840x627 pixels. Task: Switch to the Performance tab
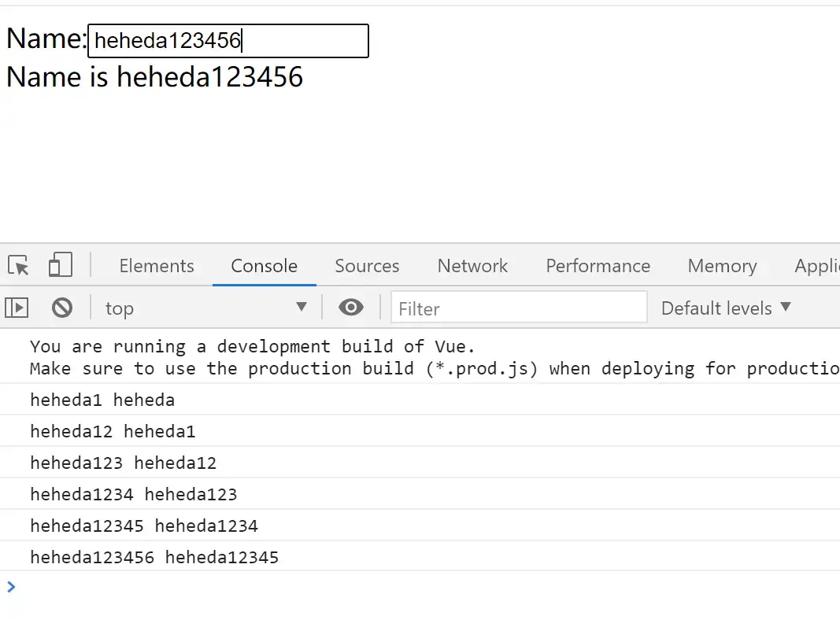click(x=598, y=266)
